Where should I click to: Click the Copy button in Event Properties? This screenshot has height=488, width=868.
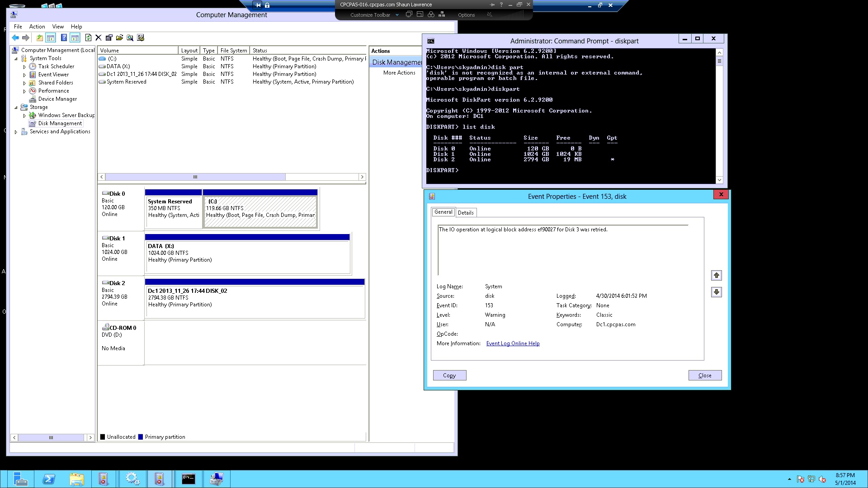pyautogui.click(x=449, y=375)
